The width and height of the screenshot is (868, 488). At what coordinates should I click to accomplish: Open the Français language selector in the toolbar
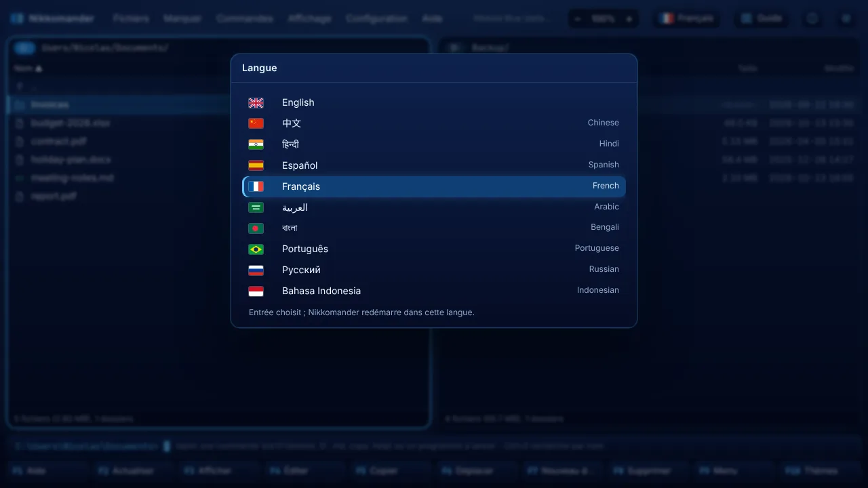pyautogui.click(x=688, y=18)
